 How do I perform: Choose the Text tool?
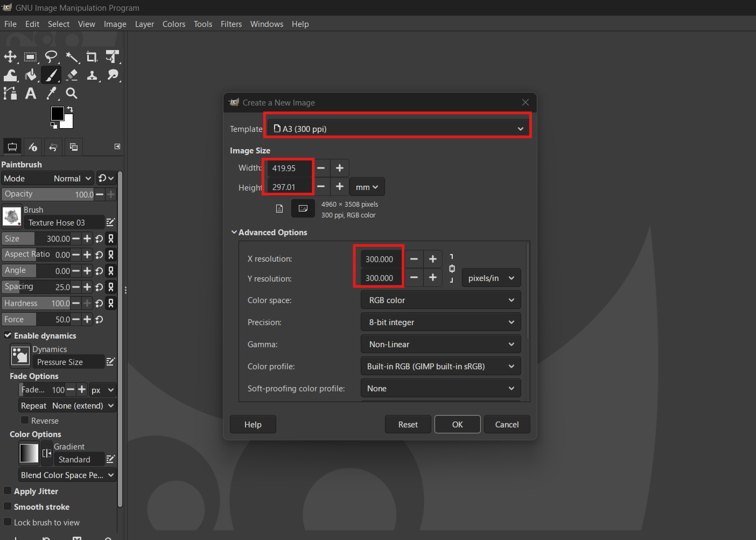click(30, 93)
